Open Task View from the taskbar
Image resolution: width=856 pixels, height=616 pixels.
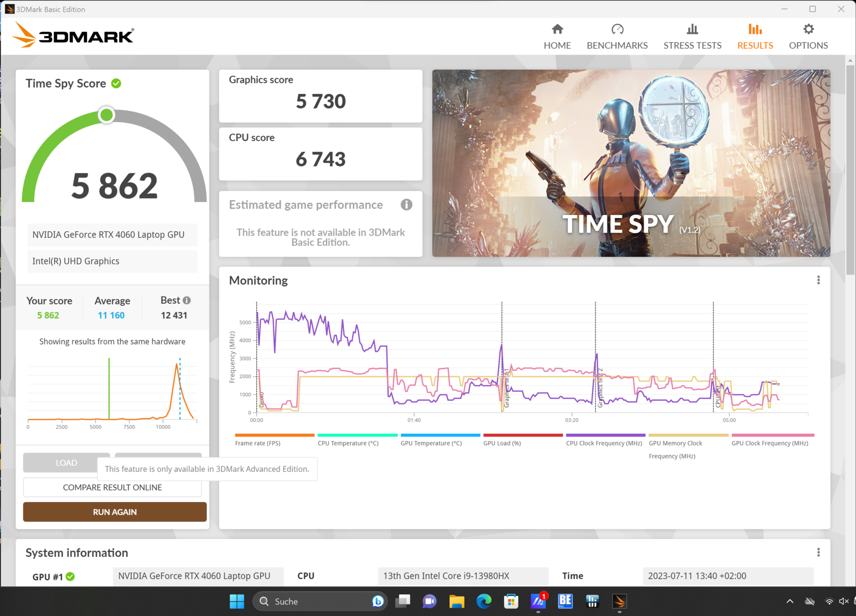coord(403,601)
